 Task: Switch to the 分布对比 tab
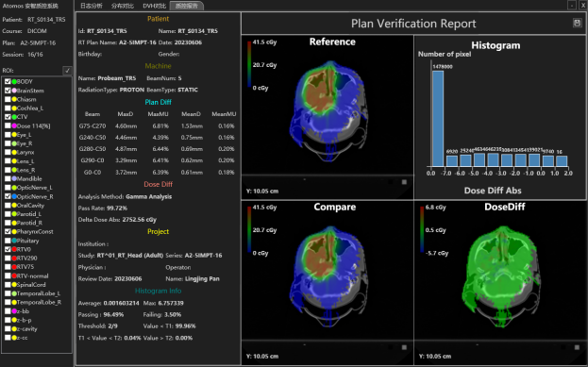pyautogui.click(x=123, y=6)
